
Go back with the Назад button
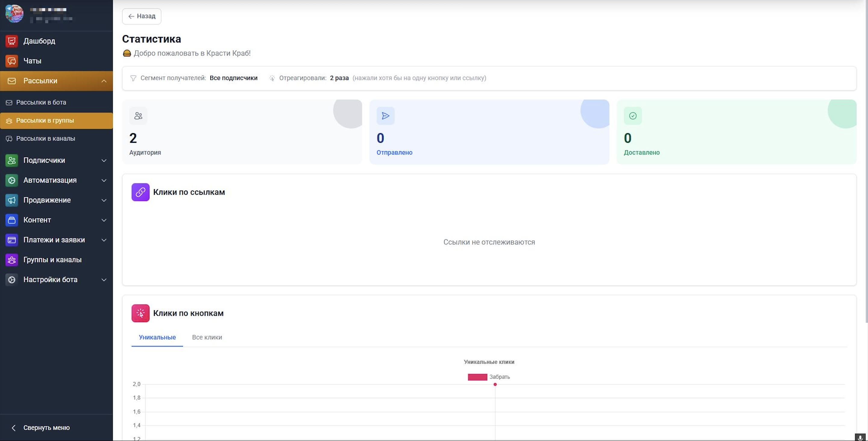[x=142, y=16]
